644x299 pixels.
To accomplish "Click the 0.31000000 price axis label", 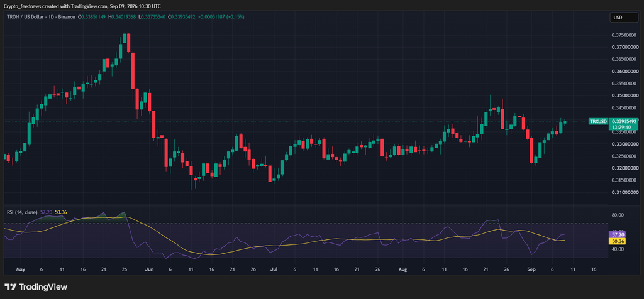I will click(x=625, y=193).
